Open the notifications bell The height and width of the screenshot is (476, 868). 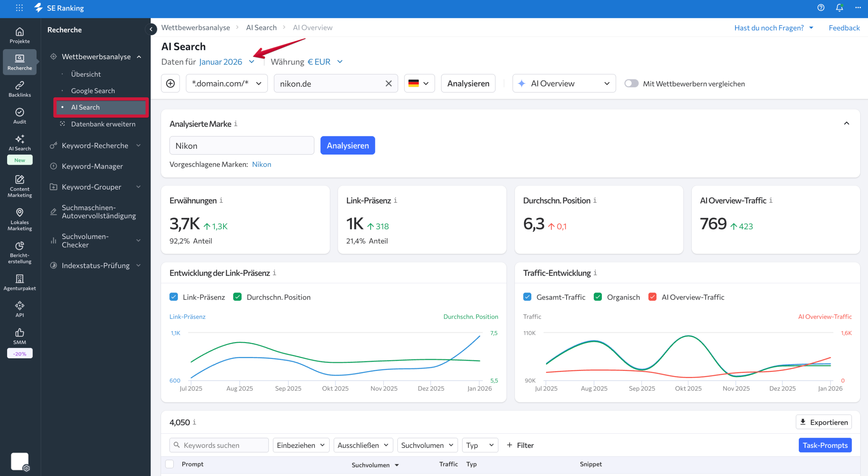click(839, 8)
